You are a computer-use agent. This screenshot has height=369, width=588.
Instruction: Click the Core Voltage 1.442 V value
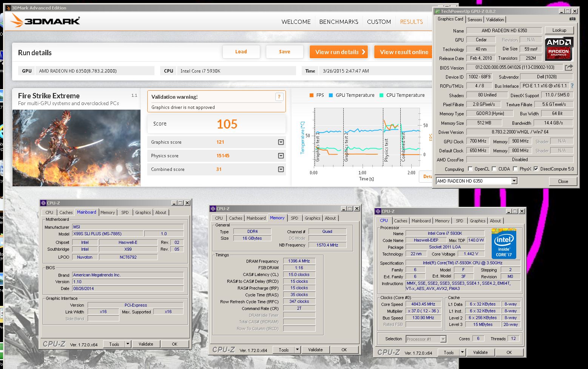pyautogui.click(x=471, y=254)
